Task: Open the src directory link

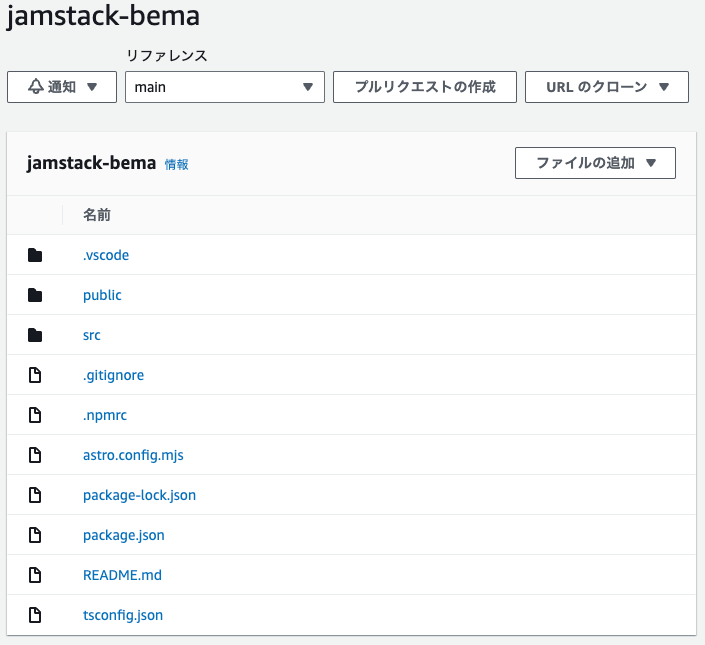Action: 92,335
